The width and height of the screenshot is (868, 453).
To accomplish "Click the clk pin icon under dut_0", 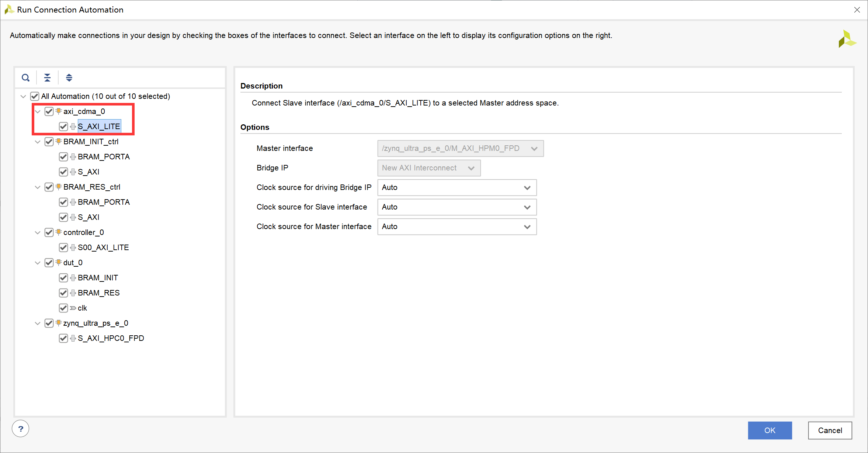I will coord(73,308).
